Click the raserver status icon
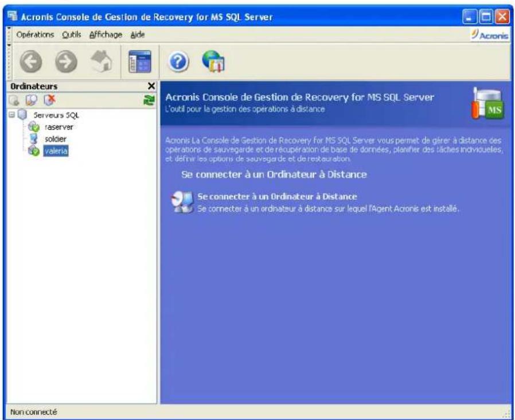515x420 pixels. [33, 127]
